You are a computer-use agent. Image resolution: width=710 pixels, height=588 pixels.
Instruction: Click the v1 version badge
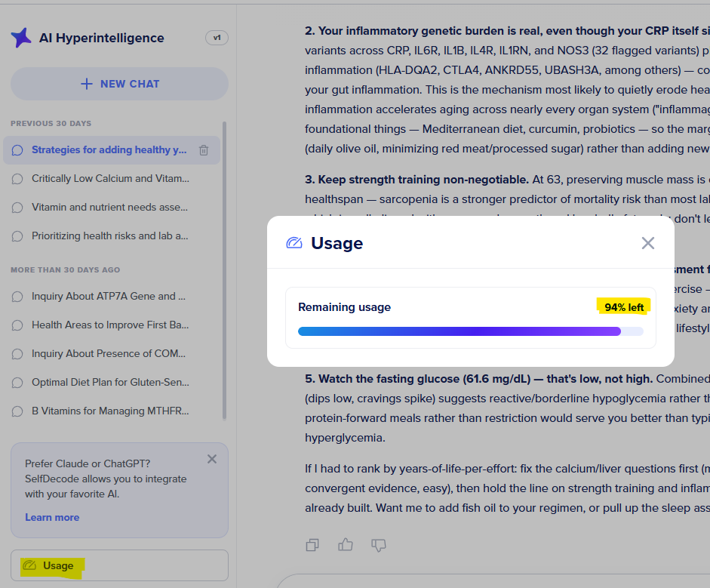point(217,38)
